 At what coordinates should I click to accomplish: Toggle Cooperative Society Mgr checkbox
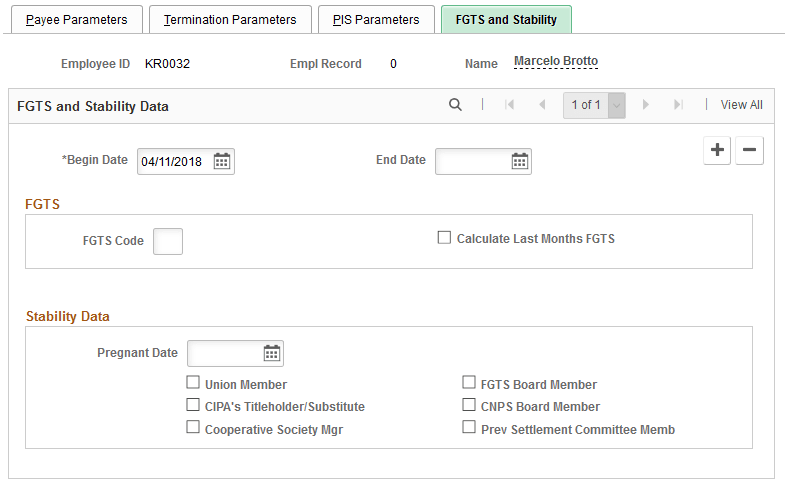coord(193,428)
